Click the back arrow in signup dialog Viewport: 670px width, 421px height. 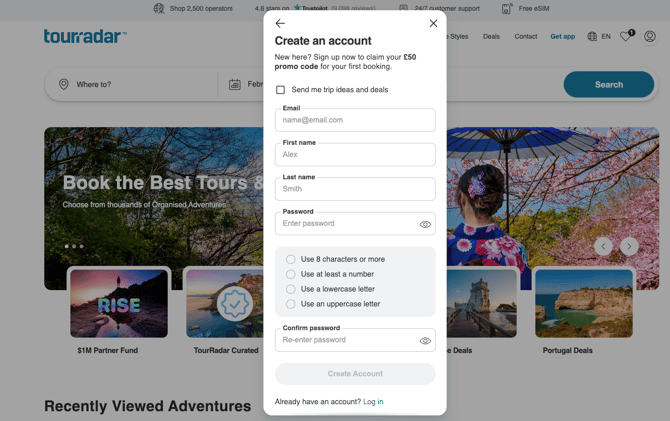click(280, 23)
